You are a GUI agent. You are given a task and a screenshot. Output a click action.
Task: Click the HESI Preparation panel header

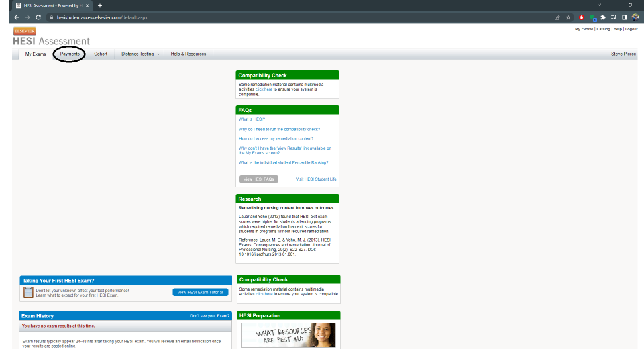(288, 315)
